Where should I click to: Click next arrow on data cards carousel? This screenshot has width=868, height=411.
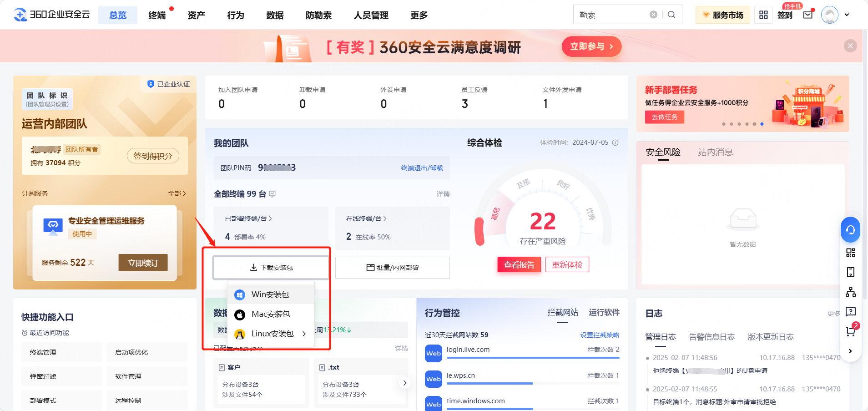point(404,383)
